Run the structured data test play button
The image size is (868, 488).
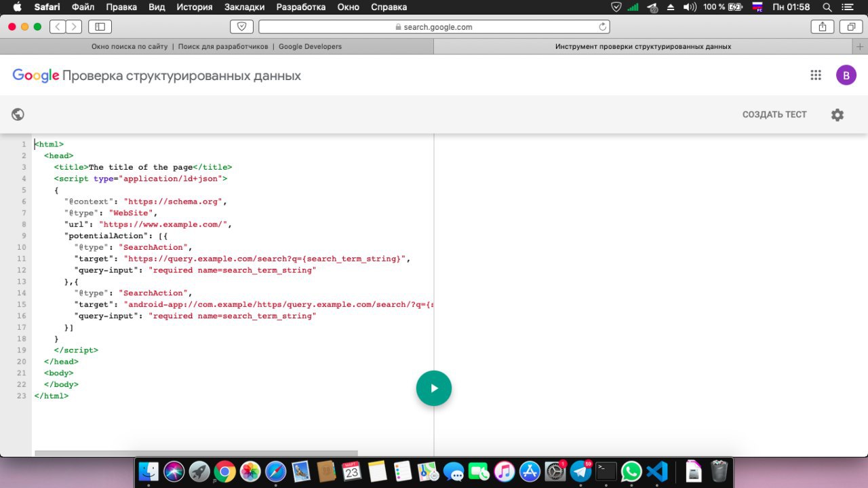434,388
